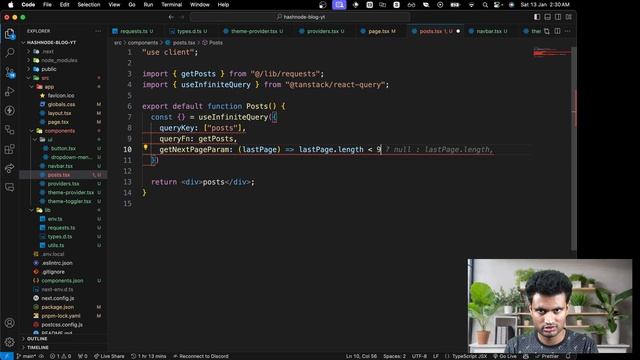This screenshot has width=640, height=360.
Task: Switch to the types.d.ts tab
Action: [x=188, y=31]
